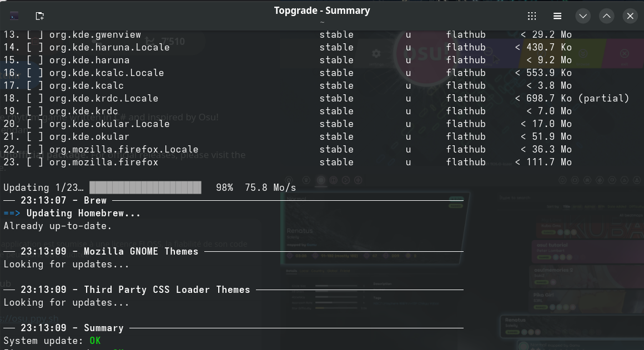Click the row 15 package org.kde.haruna
The height and width of the screenshot is (350, 644).
(x=89, y=60)
